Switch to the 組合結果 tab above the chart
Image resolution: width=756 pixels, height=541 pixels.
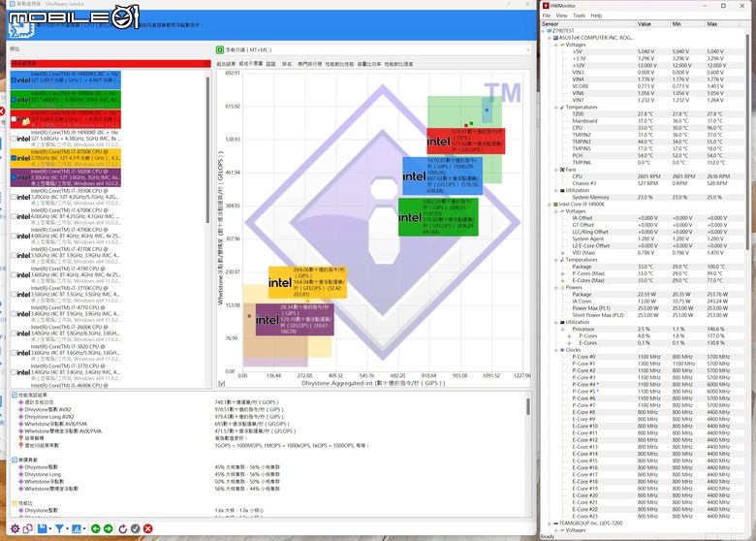[x=226, y=64]
